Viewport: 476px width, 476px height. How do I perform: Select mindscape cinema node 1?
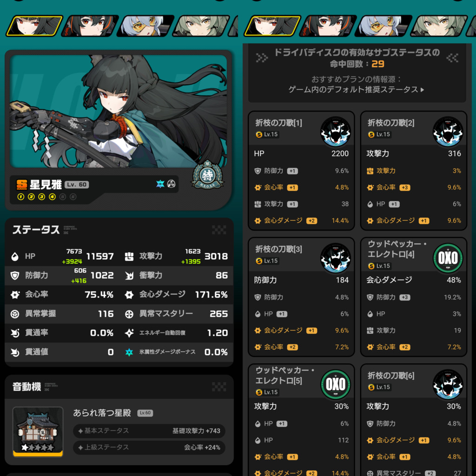pos(21,197)
